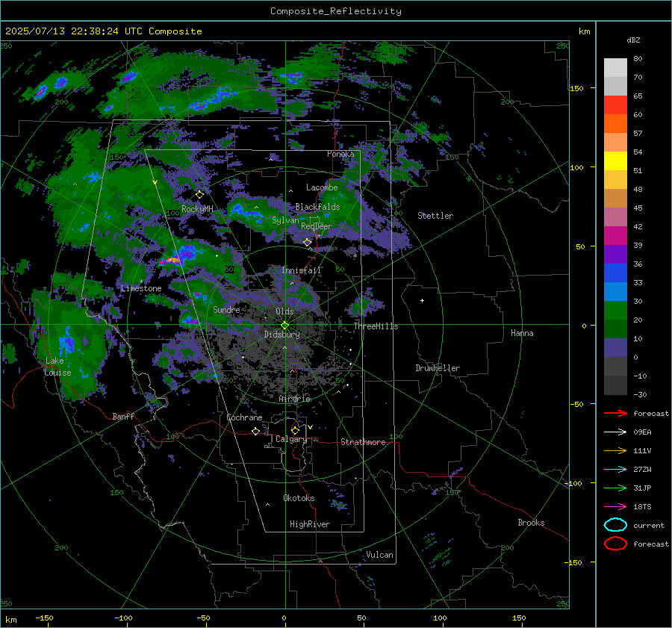The width and height of the screenshot is (672, 628).
Task: Click the orange 111V arrow legend icon
Action: (615, 450)
